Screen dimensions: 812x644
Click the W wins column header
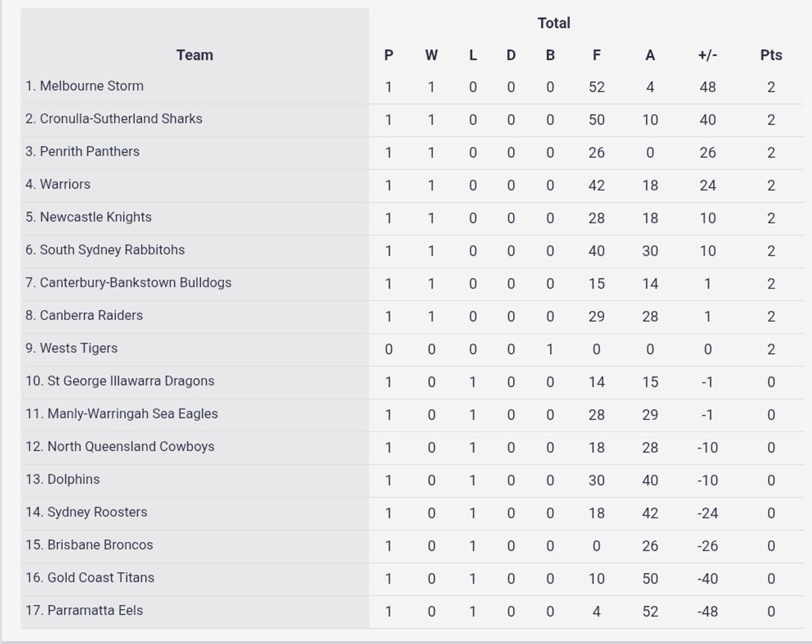(431, 55)
